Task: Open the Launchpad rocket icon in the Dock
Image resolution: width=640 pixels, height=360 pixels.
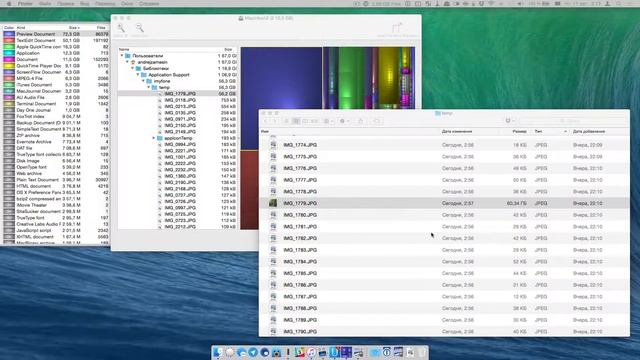Action: 229,352
